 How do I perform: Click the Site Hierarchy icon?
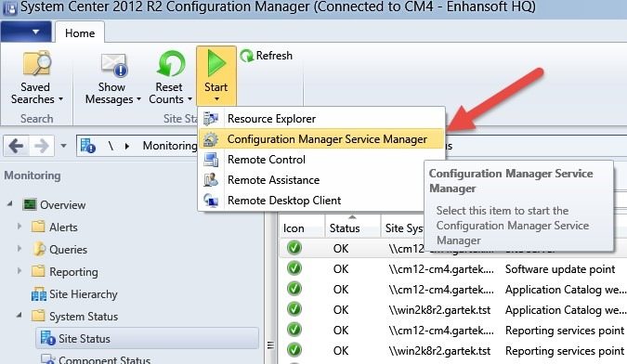tap(39, 294)
